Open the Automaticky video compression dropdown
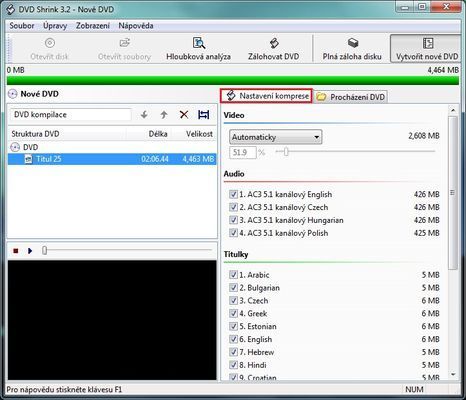 pyautogui.click(x=276, y=137)
